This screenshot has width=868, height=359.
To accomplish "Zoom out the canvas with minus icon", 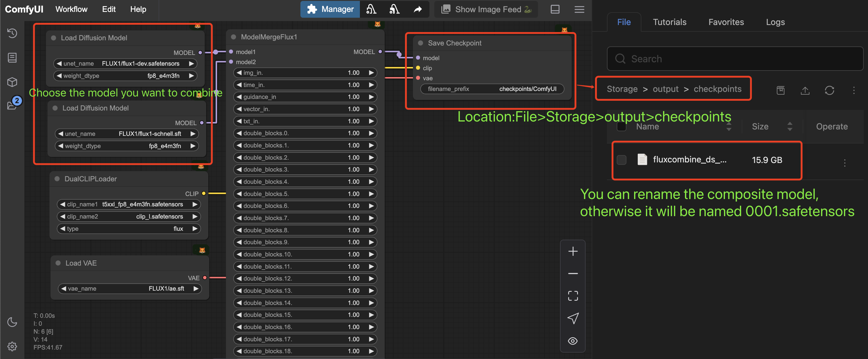I will click(573, 273).
